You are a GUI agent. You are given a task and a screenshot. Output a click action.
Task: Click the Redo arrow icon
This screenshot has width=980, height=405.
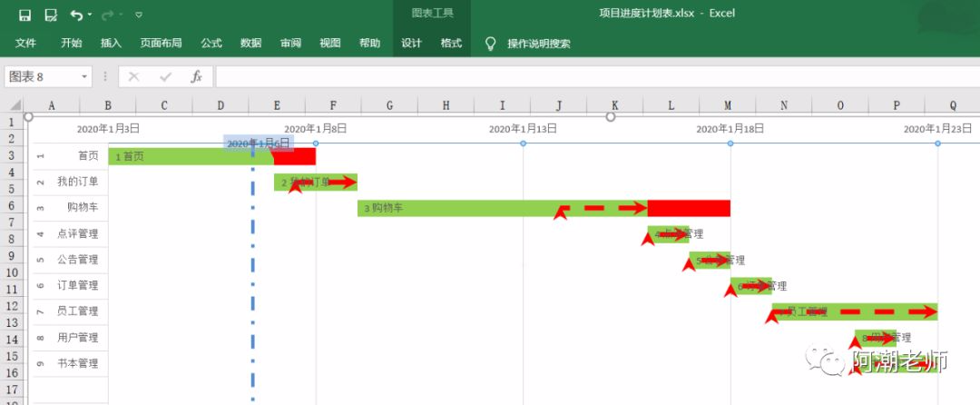point(107,15)
